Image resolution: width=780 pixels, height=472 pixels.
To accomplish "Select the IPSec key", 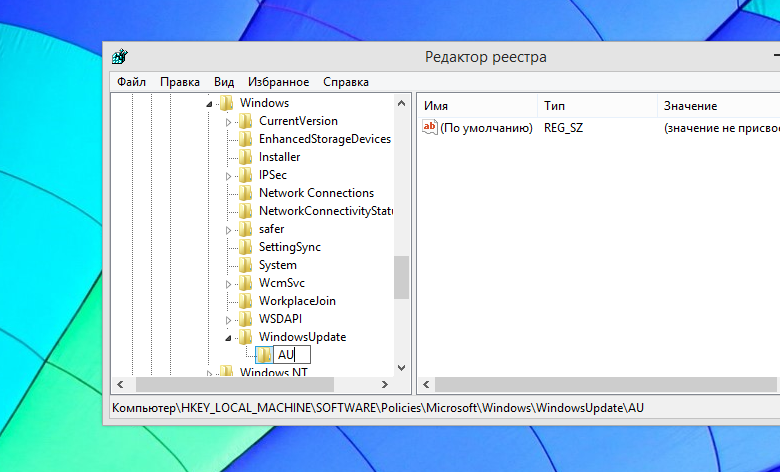I will (273, 175).
